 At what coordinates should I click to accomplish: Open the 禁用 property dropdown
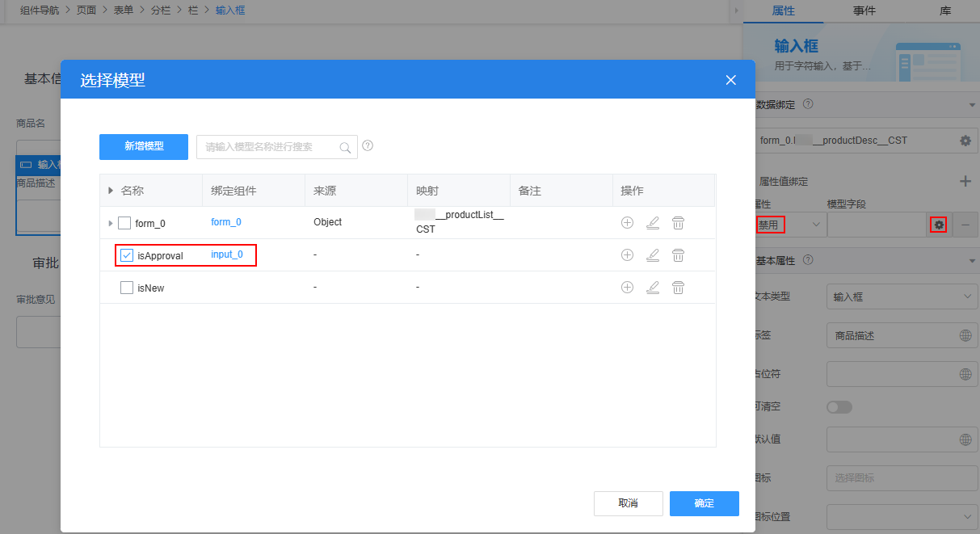tap(789, 225)
